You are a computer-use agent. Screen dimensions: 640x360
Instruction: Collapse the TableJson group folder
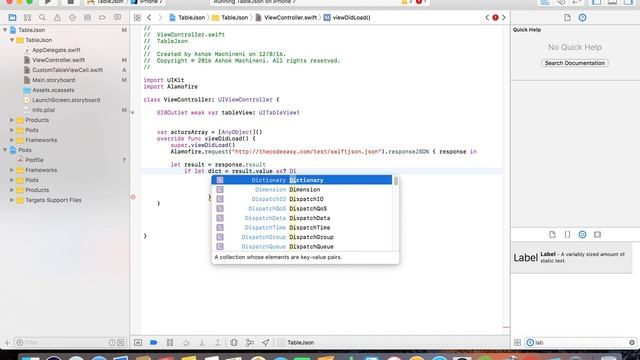(x=12, y=40)
